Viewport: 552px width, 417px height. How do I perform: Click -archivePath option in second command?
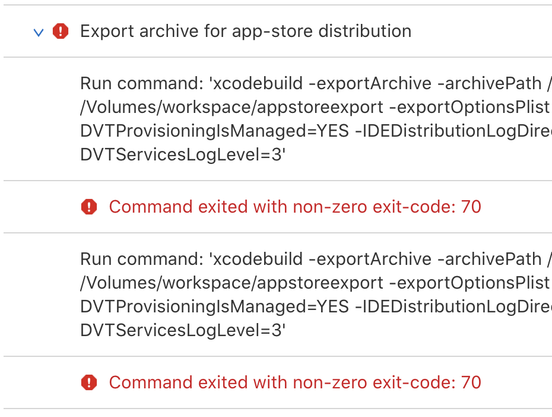(489, 259)
